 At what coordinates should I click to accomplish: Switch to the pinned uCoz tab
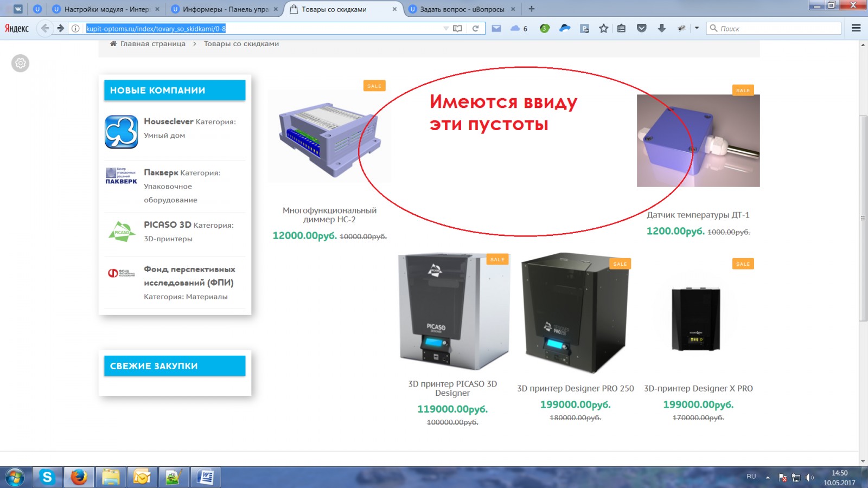click(x=37, y=9)
